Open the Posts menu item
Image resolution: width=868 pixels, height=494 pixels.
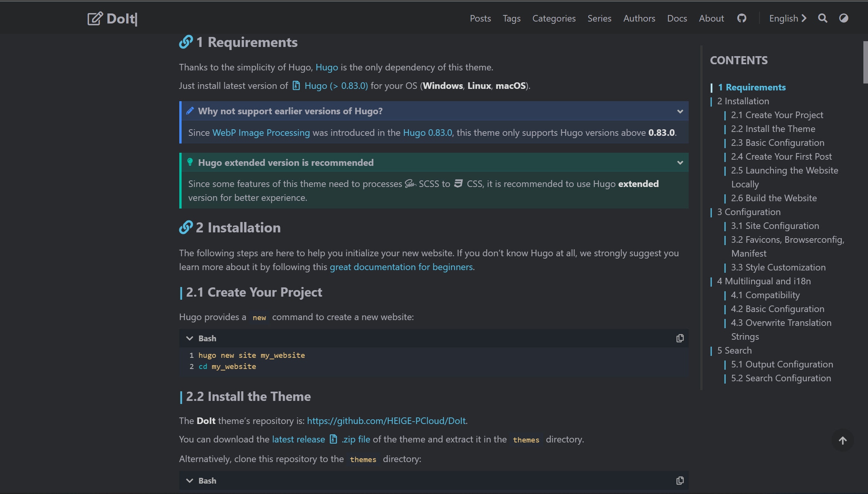[480, 18]
